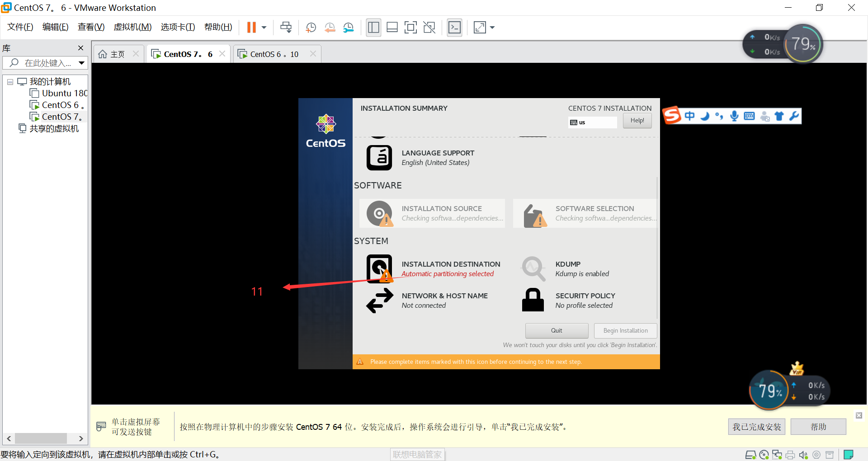Open the Sogou soft keyboard
Screen dimensions: 868x461
(749, 116)
